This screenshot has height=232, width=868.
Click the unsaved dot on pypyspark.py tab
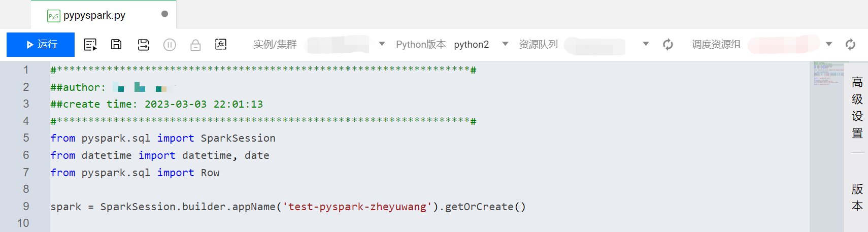pos(164,14)
